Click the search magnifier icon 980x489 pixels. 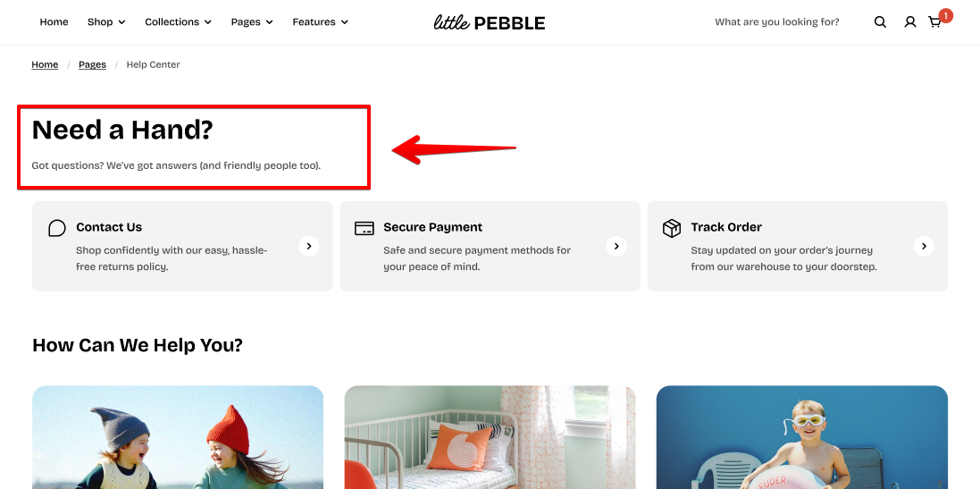click(x=880, y=22)
